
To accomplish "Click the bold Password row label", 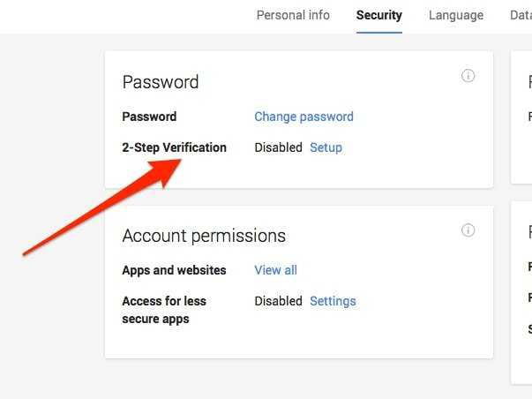I will 149,117.
